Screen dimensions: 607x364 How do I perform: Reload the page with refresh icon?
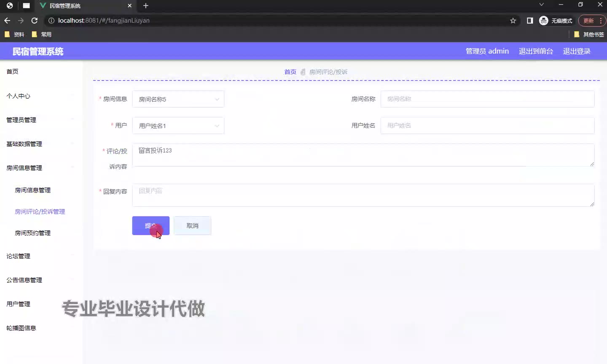35,21
